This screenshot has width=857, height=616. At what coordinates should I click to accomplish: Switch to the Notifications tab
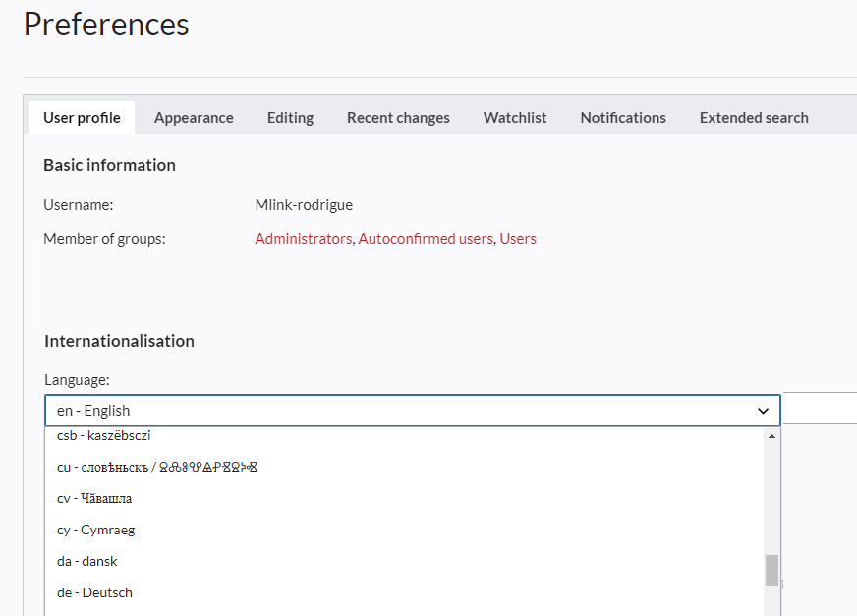click(623, 118)
